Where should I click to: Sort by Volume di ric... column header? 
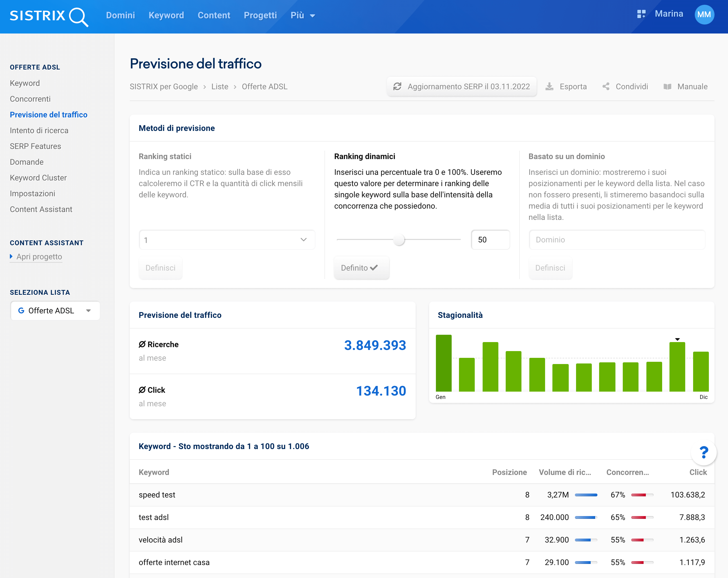click(565, 472)
